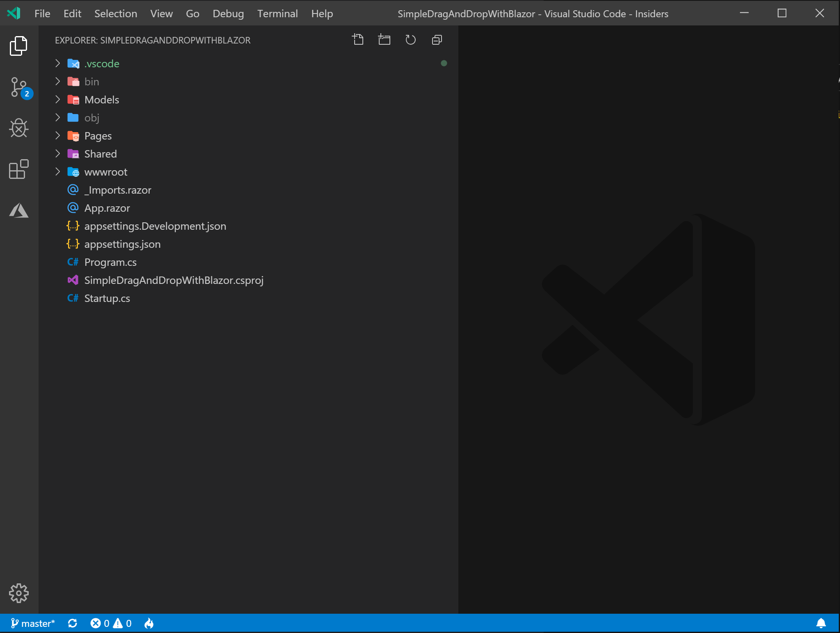Open the View menu
The image size is (840, 633).
point(162,14)
